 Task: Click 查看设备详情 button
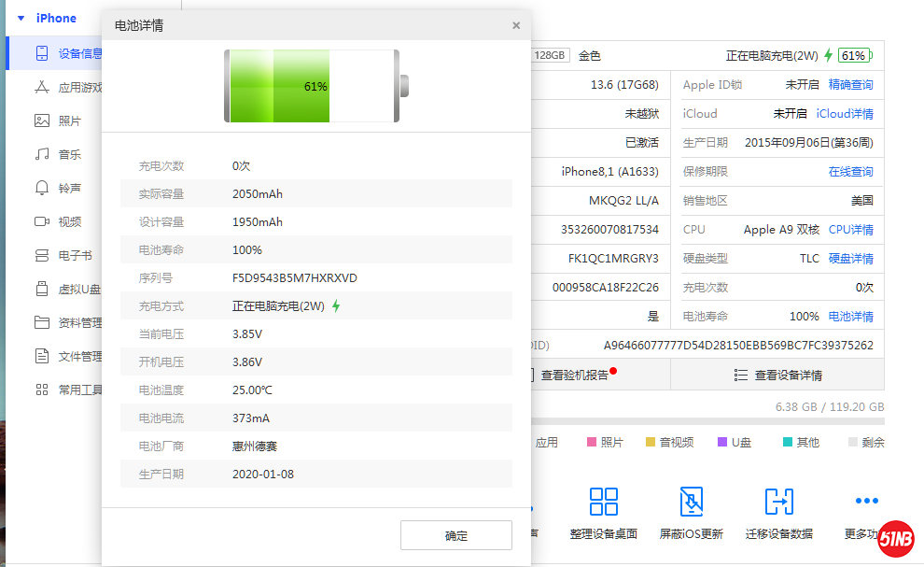point(777,376)
